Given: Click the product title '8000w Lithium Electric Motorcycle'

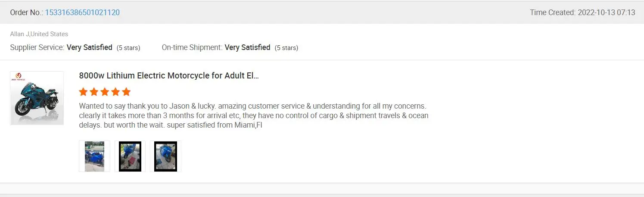Looking at the screenshot, I should coord(169,75).
